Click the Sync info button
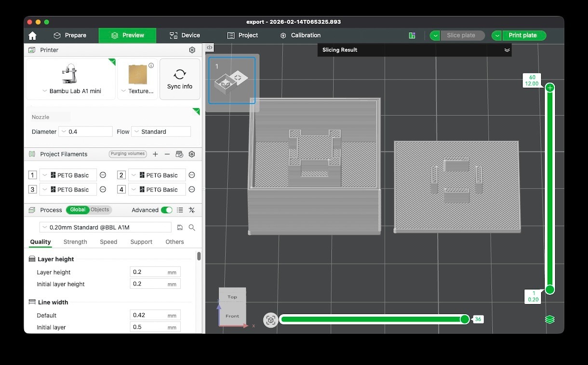The width and height of the screenshot is (588, 365). coord(180,80)
